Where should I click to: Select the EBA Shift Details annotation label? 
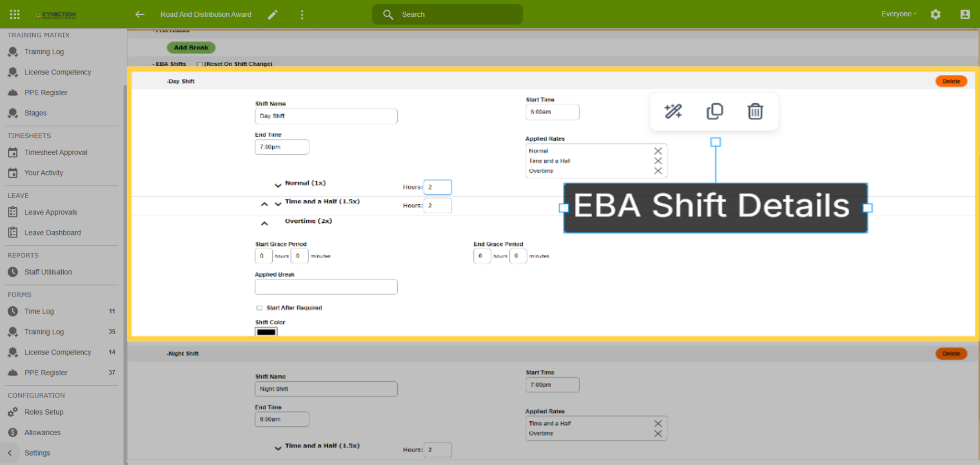pos(715,208)
